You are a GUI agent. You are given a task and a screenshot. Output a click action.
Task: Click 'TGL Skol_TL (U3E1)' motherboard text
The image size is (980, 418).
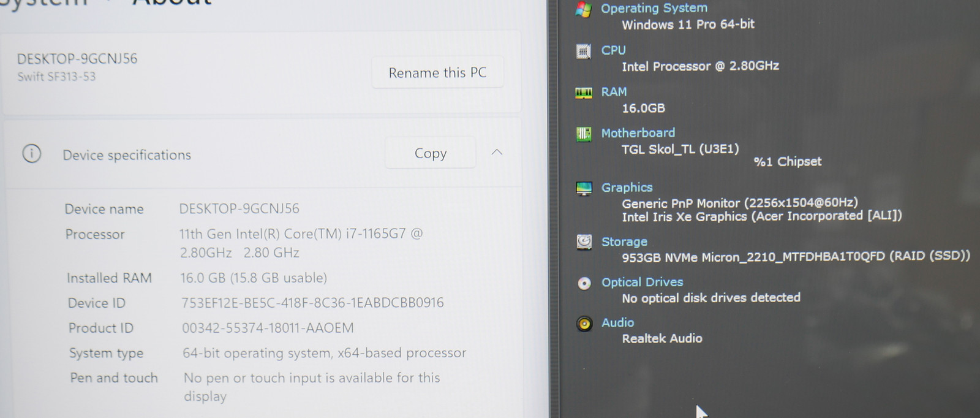pos(680,150)
